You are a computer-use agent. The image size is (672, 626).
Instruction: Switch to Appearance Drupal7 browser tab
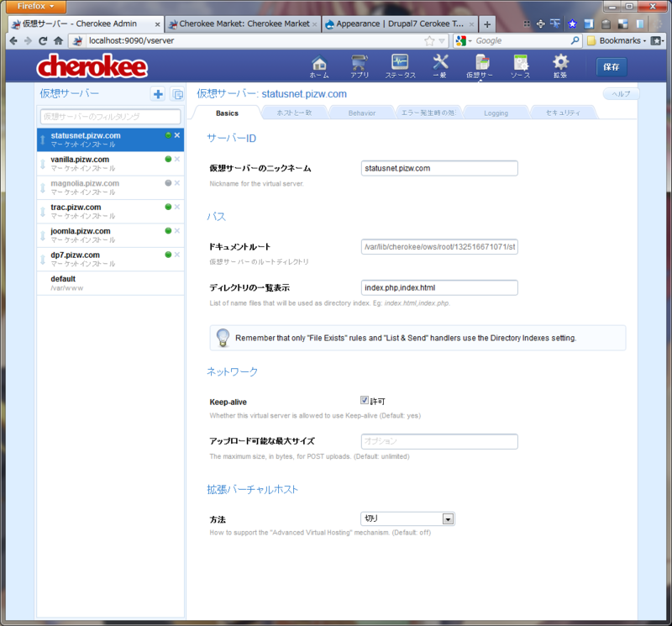pos(400,24)
